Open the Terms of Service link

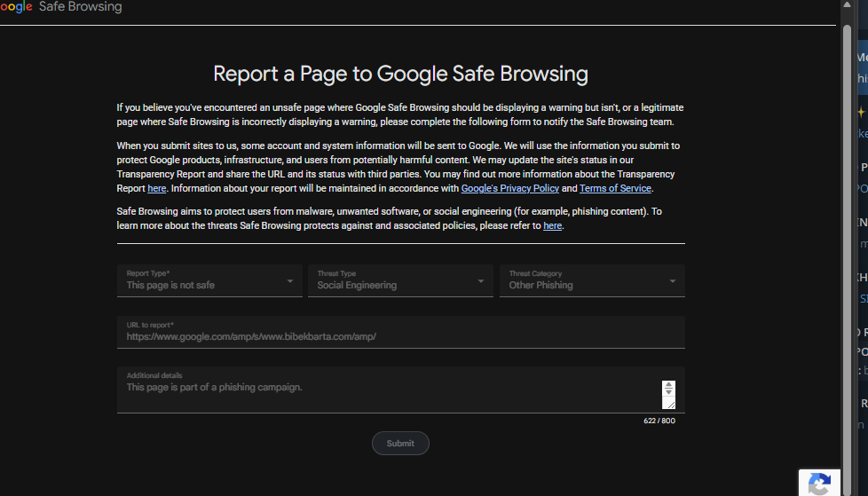click(x=615, y=188)
